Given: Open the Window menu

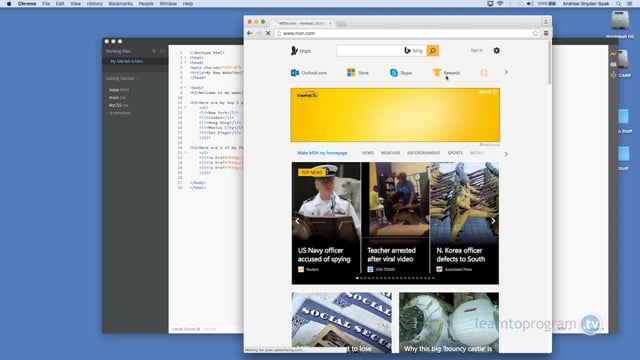Looking at the screenshot, I should pyautogui.click(x=168, y=4).
